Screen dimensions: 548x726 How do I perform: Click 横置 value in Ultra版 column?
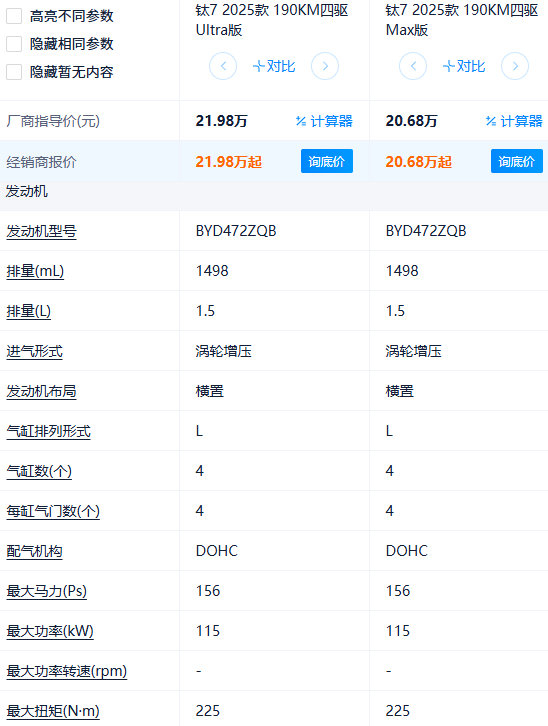coord(210,391)
